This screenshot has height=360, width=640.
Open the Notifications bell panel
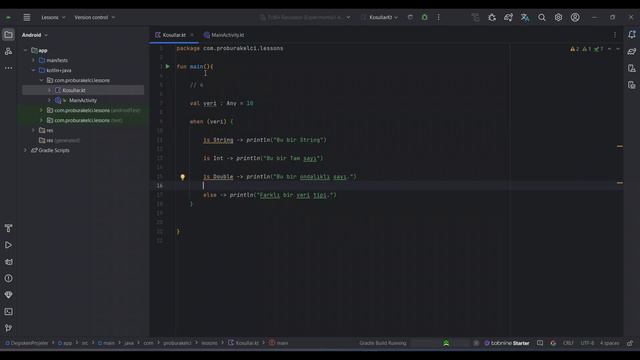tap(632, 35)
